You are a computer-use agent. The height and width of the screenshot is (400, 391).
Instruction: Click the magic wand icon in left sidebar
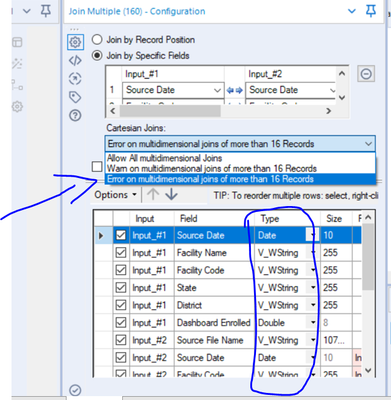(x=17, y=63)
